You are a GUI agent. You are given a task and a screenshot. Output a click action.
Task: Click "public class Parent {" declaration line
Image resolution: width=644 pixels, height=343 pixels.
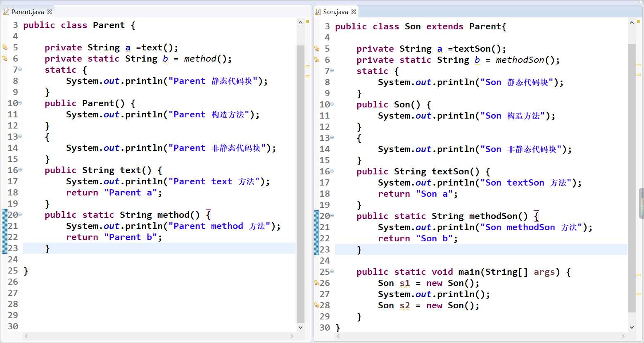coord(79,25)
